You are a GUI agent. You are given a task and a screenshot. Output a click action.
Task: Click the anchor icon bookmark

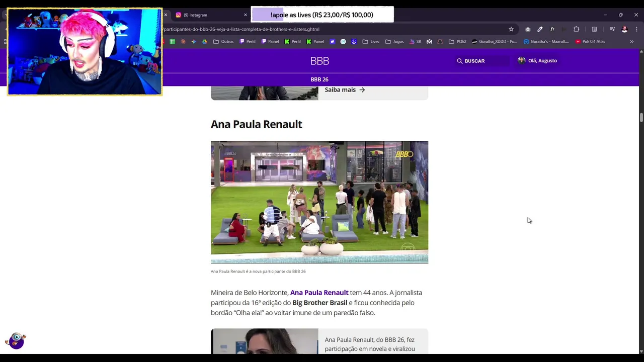click(x=354, y=42)
